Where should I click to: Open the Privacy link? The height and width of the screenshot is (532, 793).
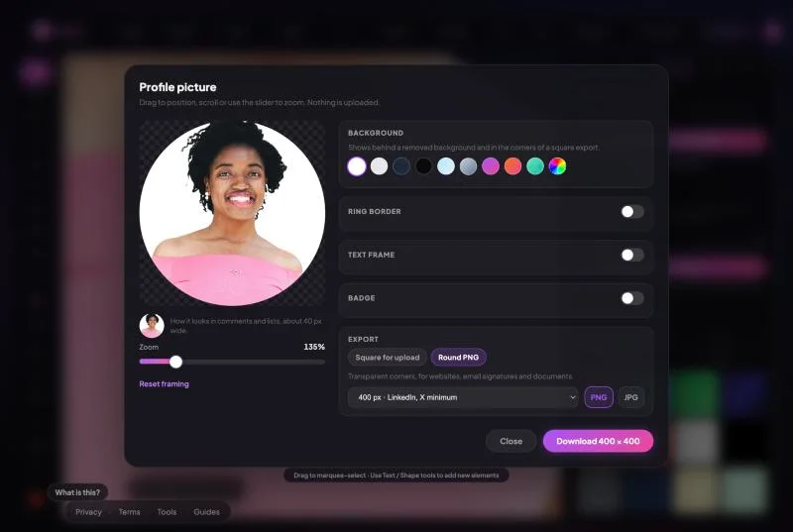88,512
